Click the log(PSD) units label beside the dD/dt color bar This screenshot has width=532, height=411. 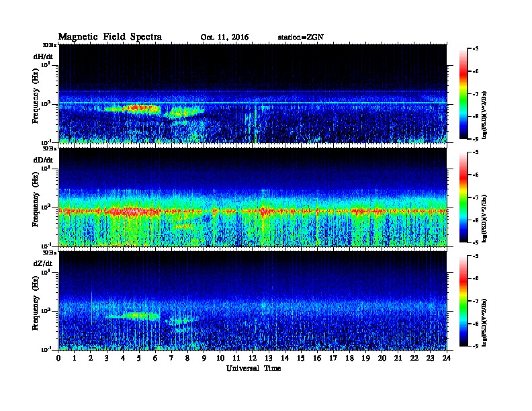tap(484, 218)
